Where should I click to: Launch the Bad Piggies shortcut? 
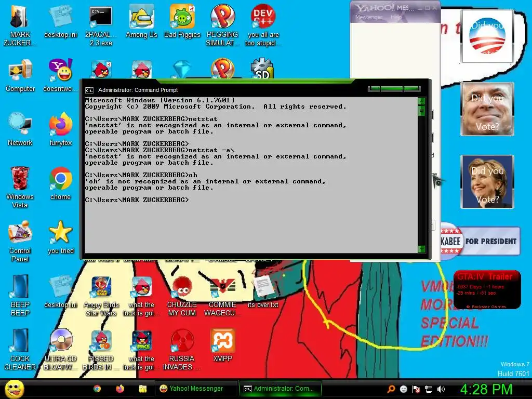pyautogui.click(x=182, y=21)
